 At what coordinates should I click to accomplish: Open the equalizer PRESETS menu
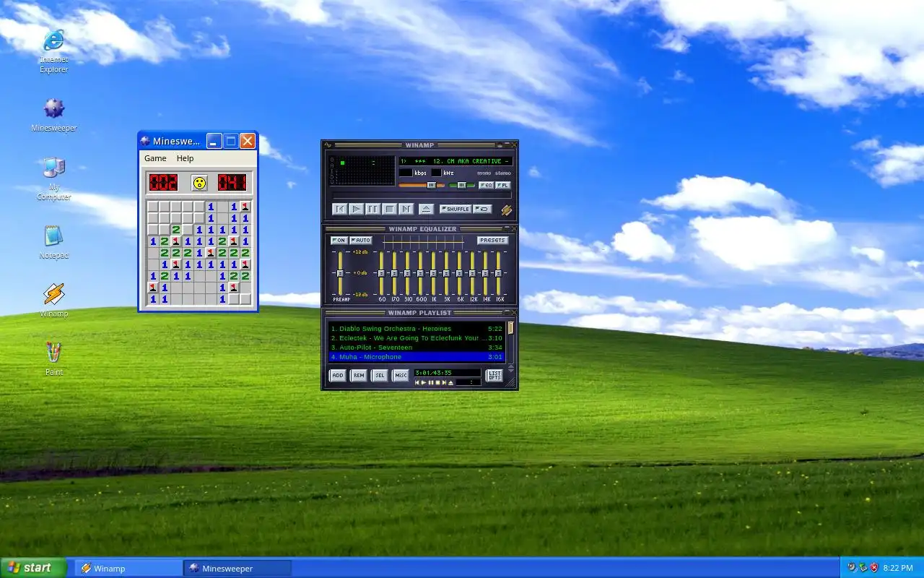[493, 240]
